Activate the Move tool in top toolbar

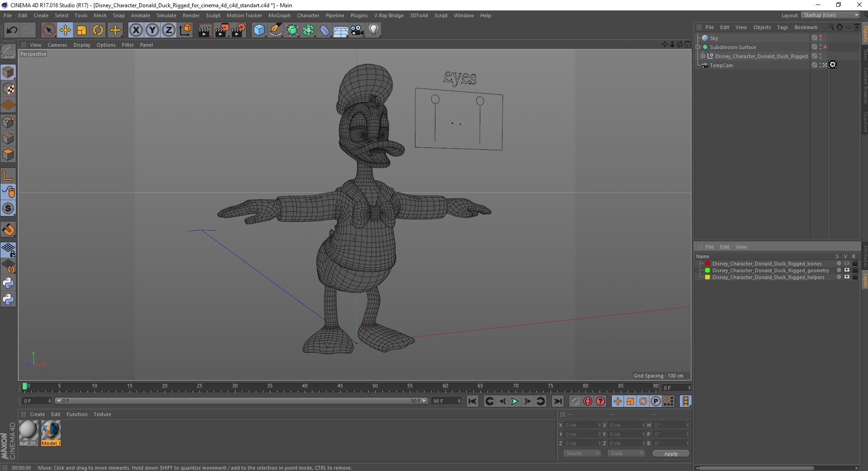65,30
